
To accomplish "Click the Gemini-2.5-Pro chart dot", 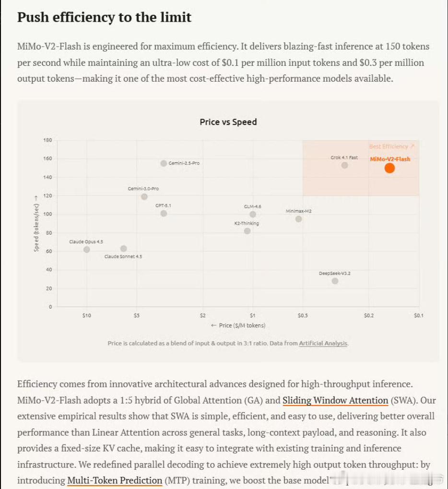I will point(164,163).
